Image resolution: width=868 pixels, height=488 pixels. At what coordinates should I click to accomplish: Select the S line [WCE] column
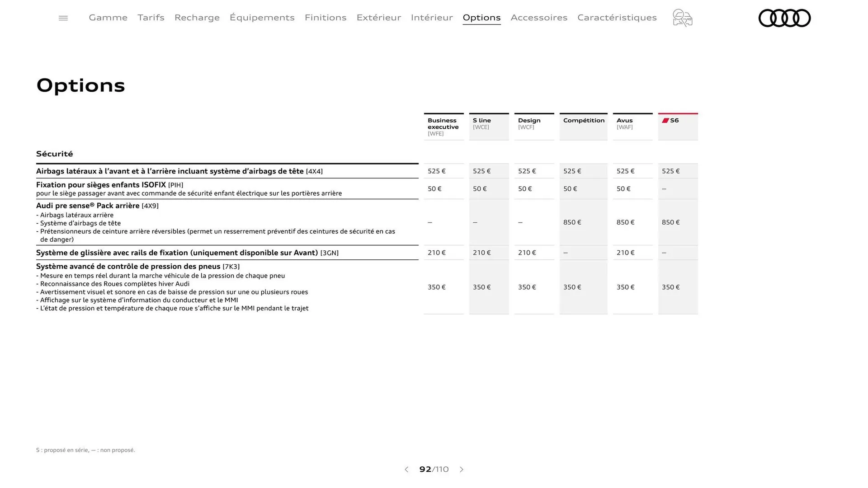(489, 123)
